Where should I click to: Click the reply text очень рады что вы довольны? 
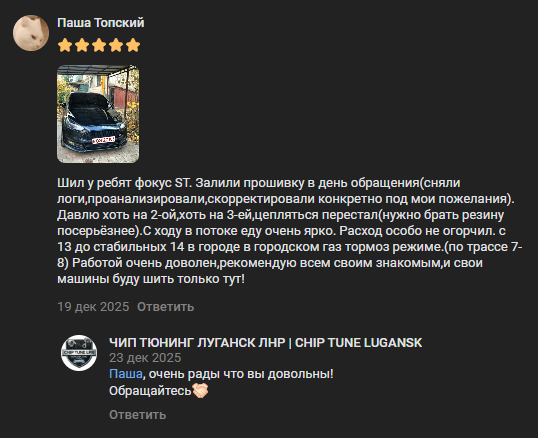tap(241, 374)
